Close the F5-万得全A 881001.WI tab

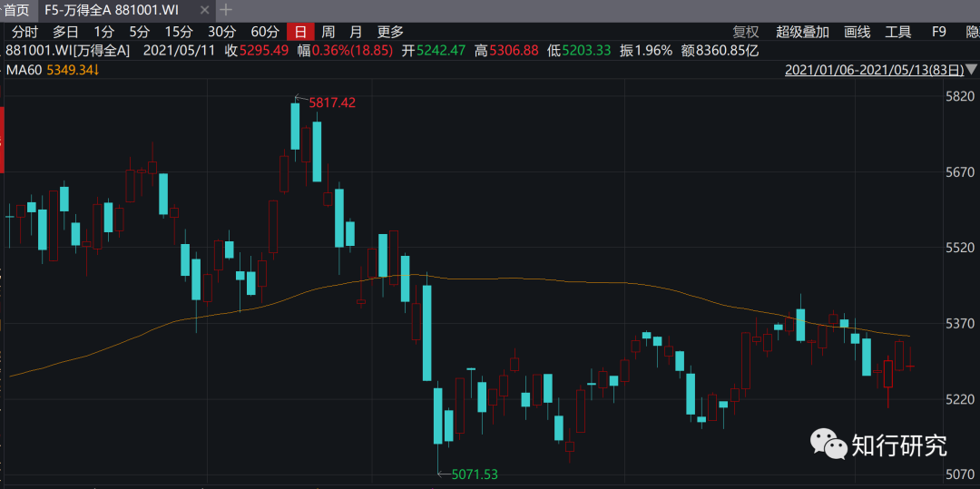(205, 10)
